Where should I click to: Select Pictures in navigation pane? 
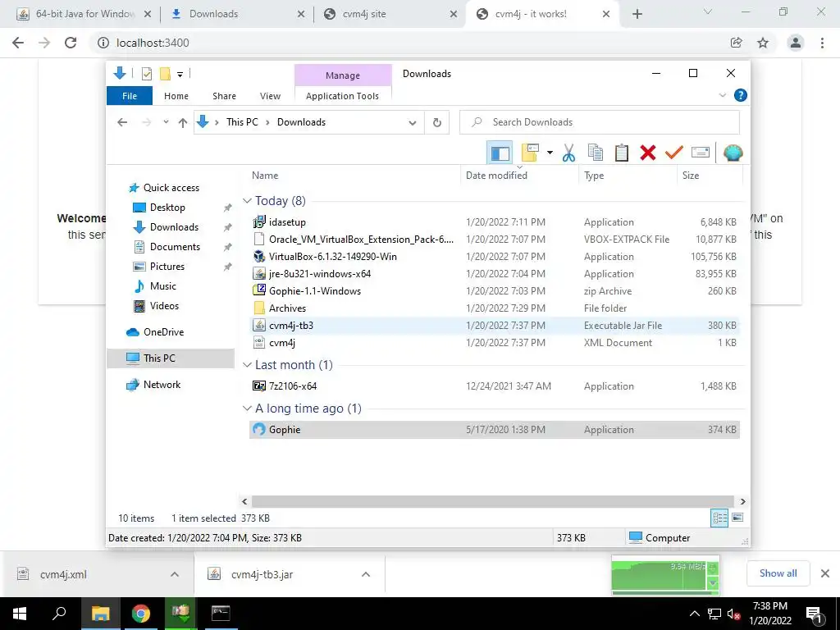click(x=167, y=267)
